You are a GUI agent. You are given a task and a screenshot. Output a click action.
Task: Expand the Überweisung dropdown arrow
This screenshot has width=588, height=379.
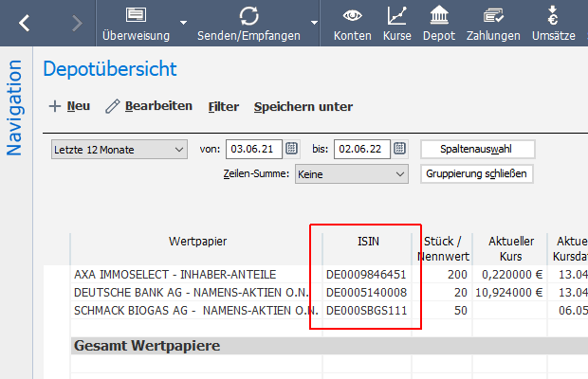[183, 23]
